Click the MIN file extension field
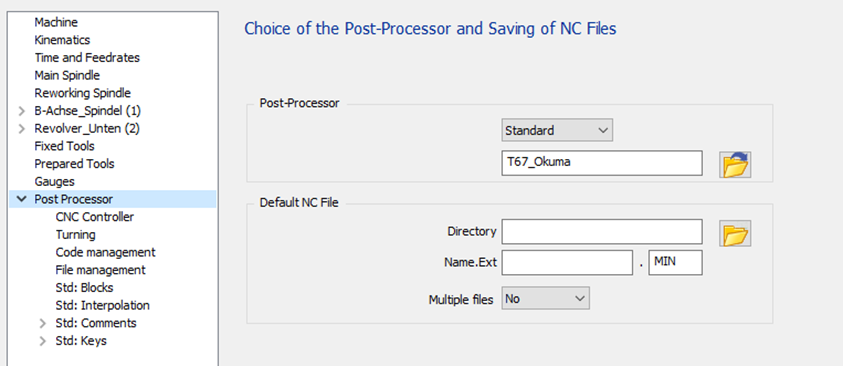The width and height of the screenshot is (843, 366). (675, 263)
